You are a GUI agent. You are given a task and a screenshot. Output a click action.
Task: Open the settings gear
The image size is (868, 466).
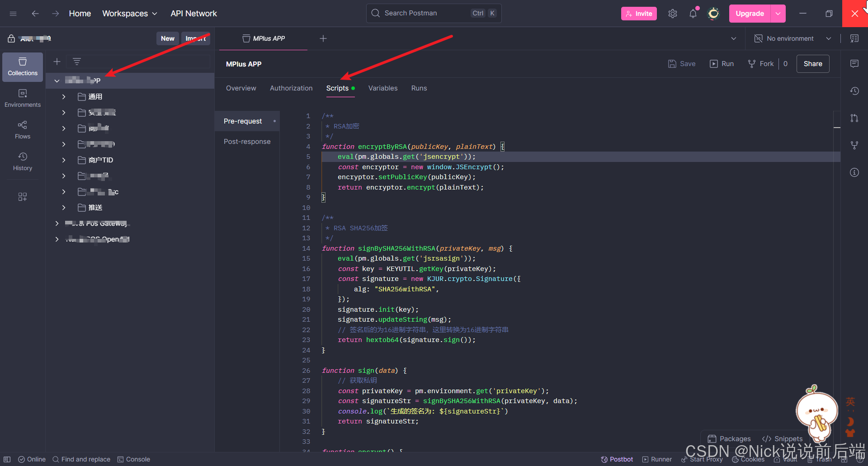pos(673,14)
